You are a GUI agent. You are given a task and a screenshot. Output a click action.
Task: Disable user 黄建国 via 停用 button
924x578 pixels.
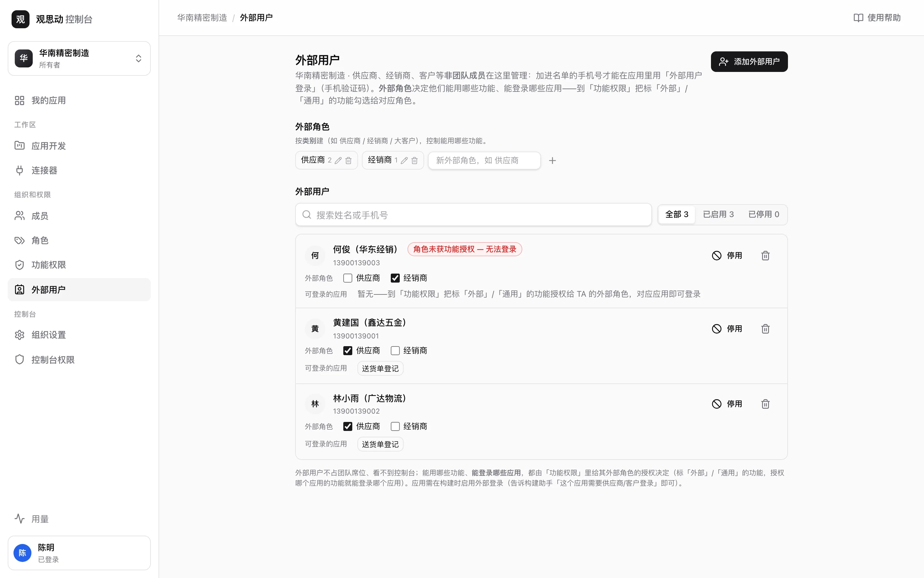[x=727, y=329]
